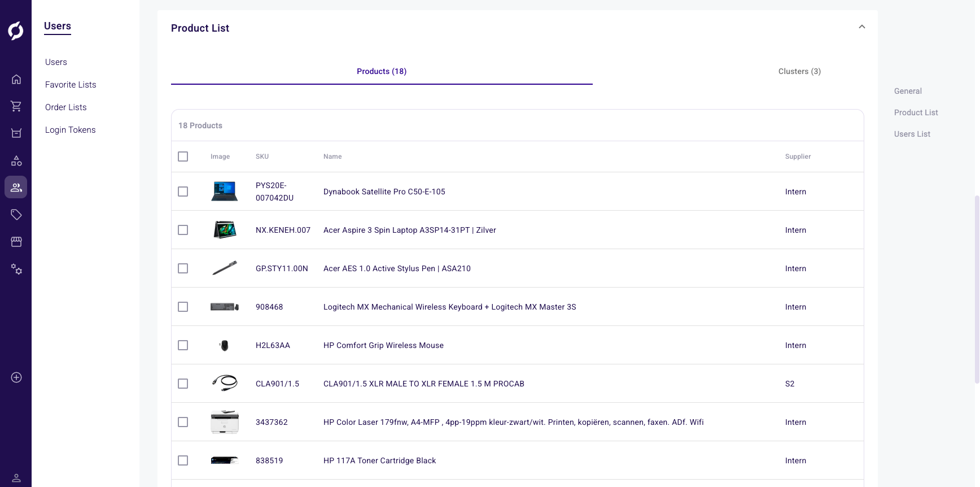Click SKU 3437362
Viewport: 980px width, 487px height.
click(x=272, y=422)
